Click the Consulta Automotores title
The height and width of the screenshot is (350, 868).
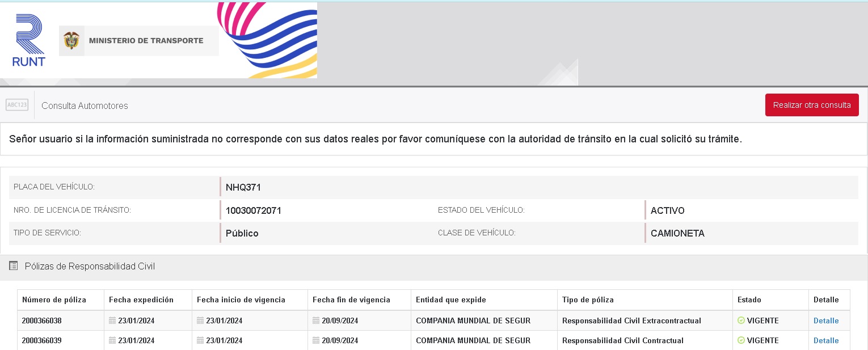click(x=85, y=106)
